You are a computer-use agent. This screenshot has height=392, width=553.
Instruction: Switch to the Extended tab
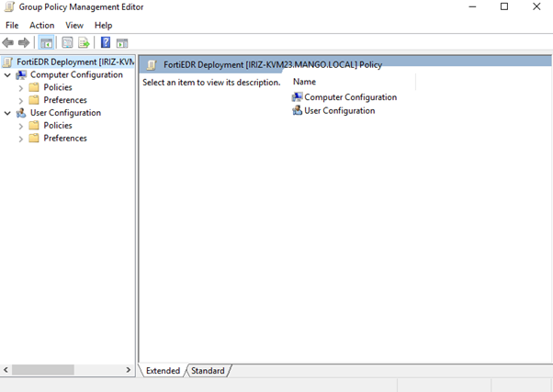[163, 371]
